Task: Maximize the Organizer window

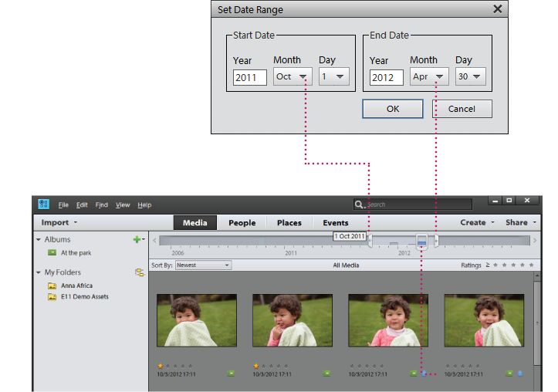Action: pos(509,201)
